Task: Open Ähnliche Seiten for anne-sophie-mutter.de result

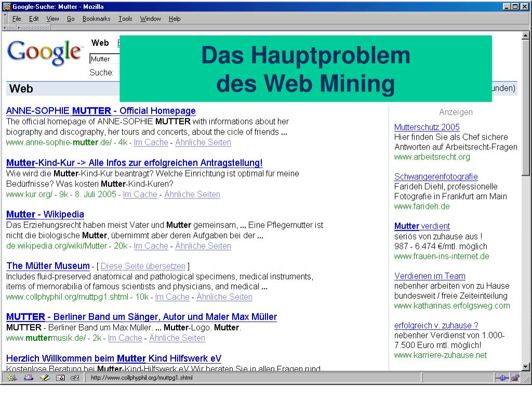Action: 203,142
